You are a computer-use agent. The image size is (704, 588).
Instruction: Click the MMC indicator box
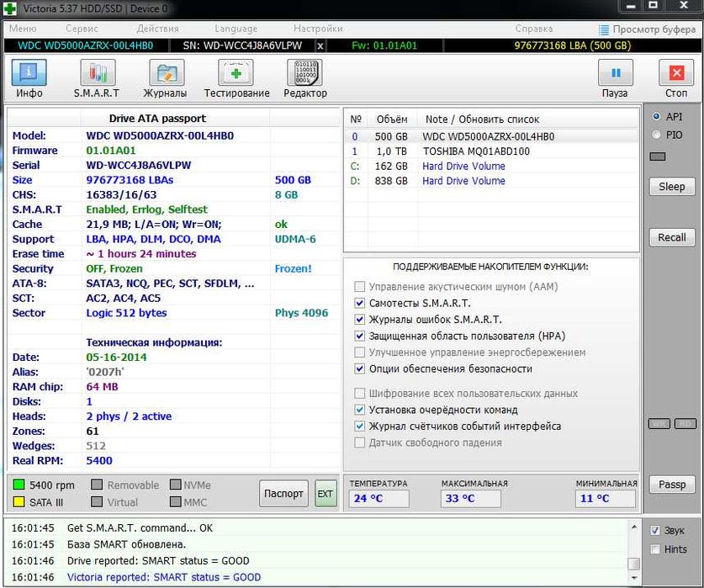(x=176, y=501)
